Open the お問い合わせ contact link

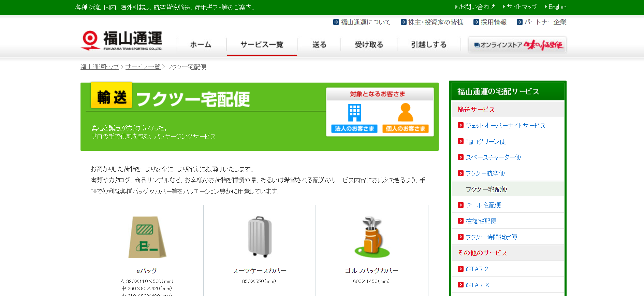pyautogui.click(x=477, y=7)
